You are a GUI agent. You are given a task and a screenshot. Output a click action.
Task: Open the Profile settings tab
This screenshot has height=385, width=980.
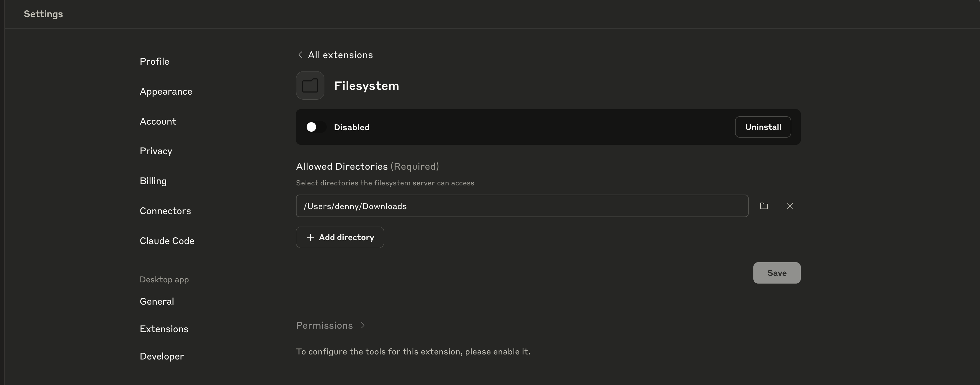point(154,61)
